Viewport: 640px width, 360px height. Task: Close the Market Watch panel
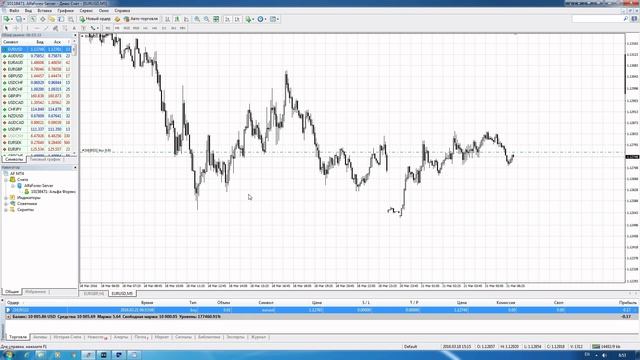click(75, 36)
